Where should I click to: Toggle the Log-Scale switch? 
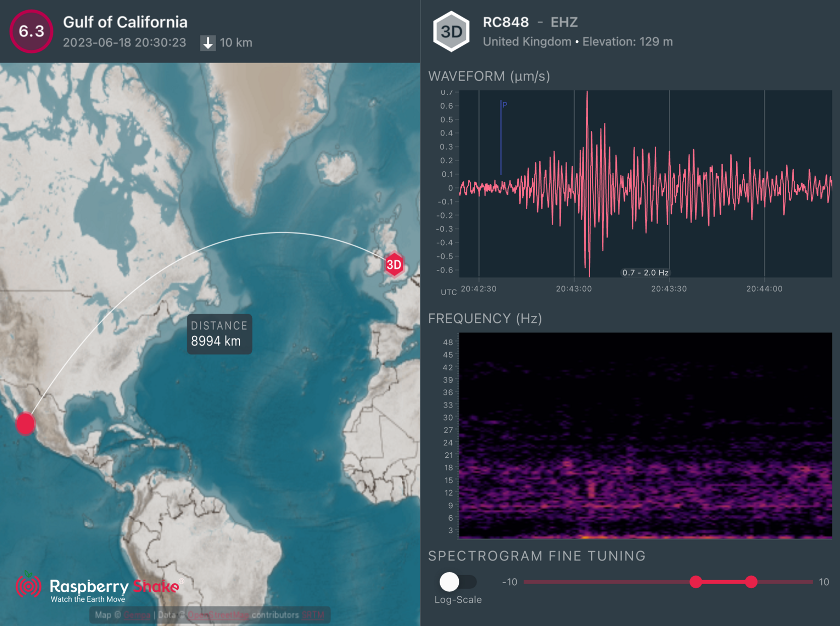click(x=458, y=582)
